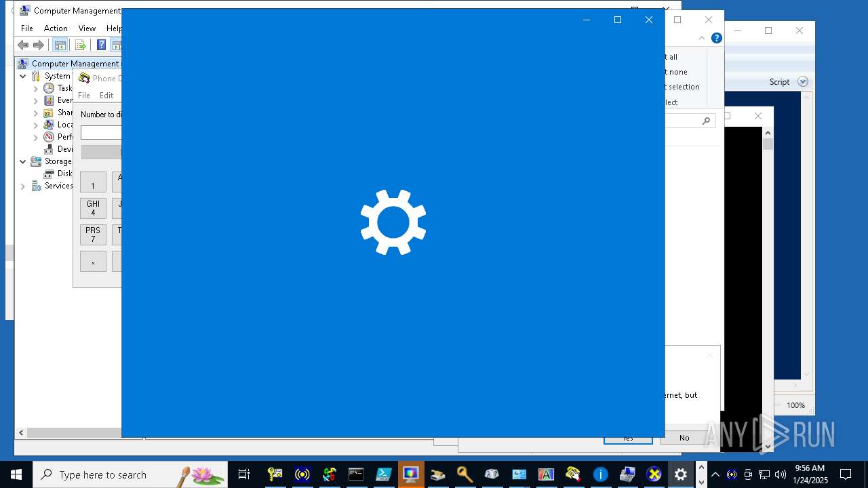The width and height of the screenshot is (868, 488).
Task: Expand Shared Folders tree node
Action: click(36, 113)
